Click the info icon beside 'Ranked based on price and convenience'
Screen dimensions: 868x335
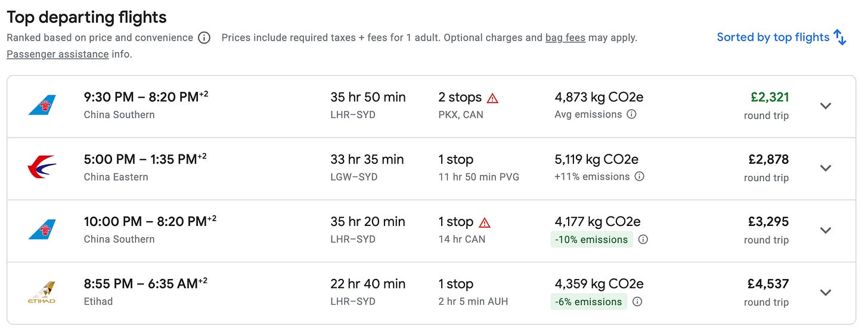tap(204, 38)
